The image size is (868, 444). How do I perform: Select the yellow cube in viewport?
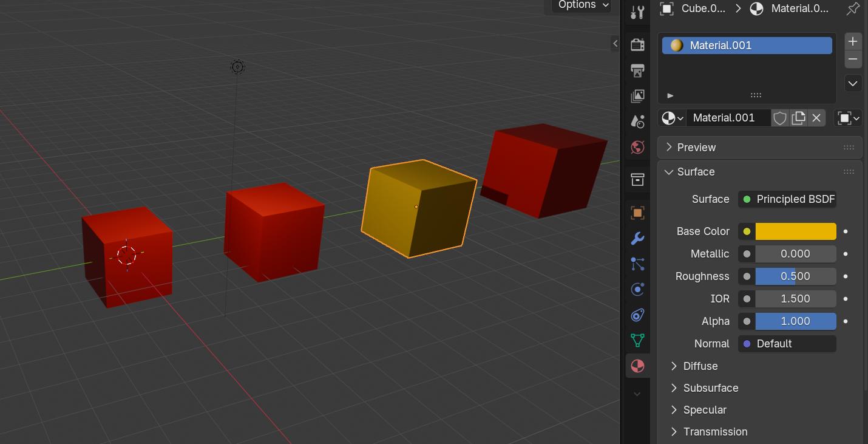(x=418, y=208)
